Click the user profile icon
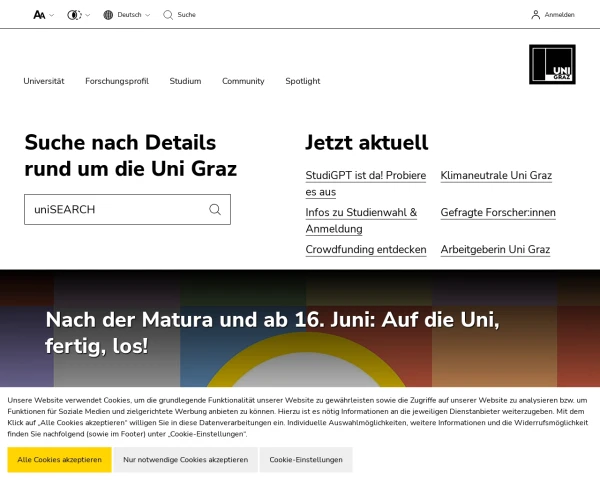The height and width of the screenshot is (480, 600). 535,15
